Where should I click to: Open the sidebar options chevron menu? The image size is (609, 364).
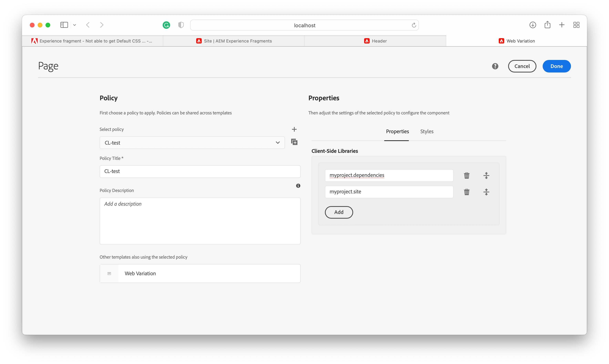pyautogui.click(x=75, y=25)
